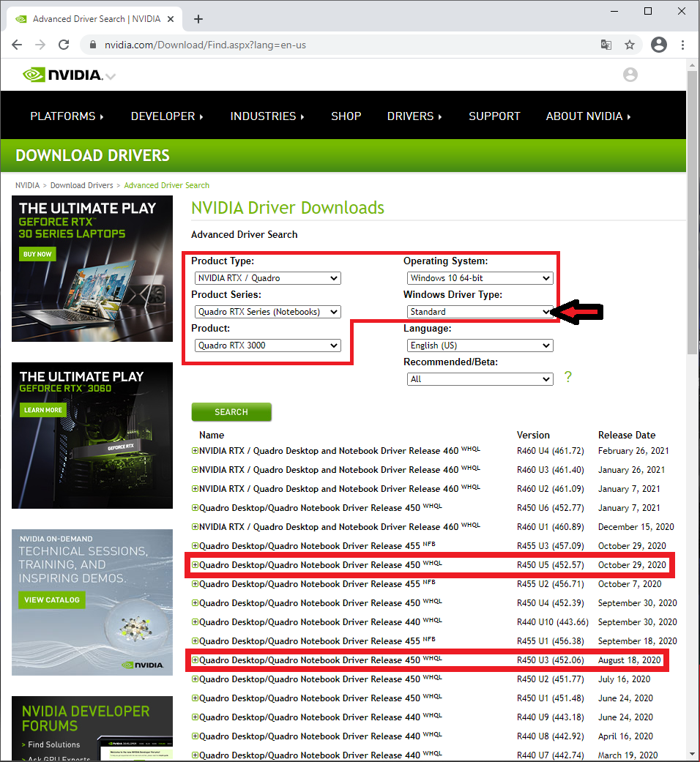The height and width of the screenshot is (762, 700).
Task: Open the PLATFORMS menu
Action: click(x=67, y=116)
